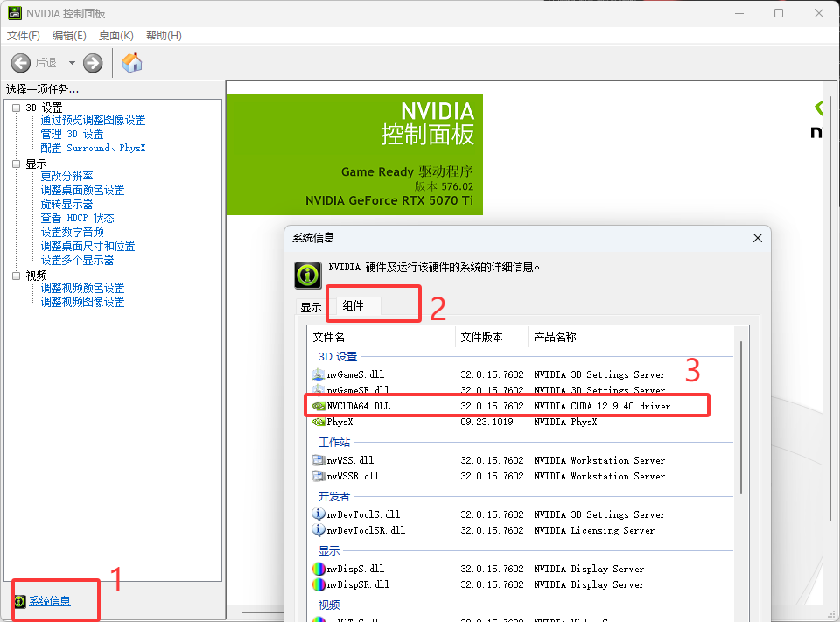Open 调整视频图像设置
The width and height of the screenshot is (840, 622).
click(82, 302)
